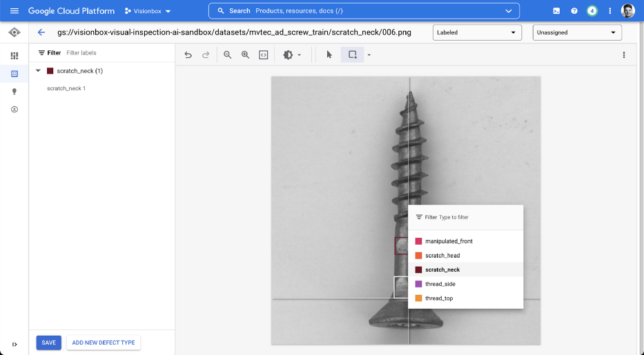The width and height of the screenshot is (644, 355).
Task: Open the hamburger navigation menu
Action: 14,11
